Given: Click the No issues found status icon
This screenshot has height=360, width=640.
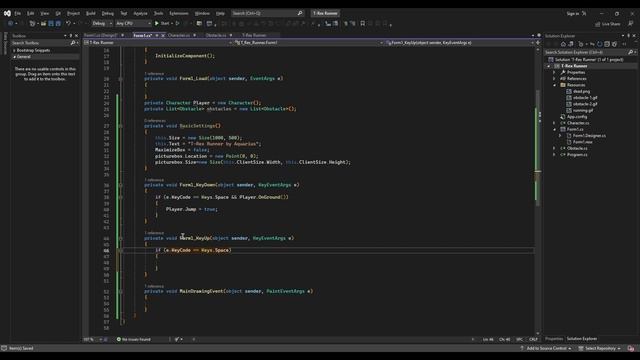Looking at the screenshot, I should [x=119, y=339].
